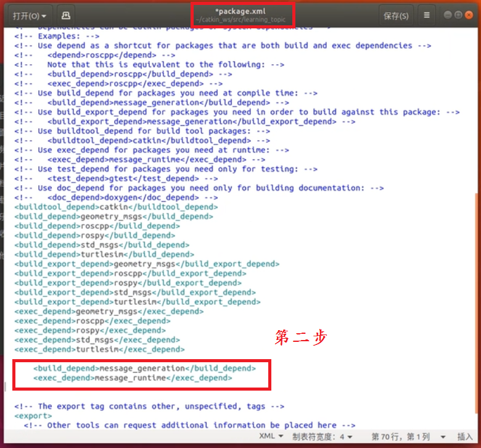This screenshot has height=448, width=481.
Task: Click exec_depend turtlesim line
Action: point(99,350)
